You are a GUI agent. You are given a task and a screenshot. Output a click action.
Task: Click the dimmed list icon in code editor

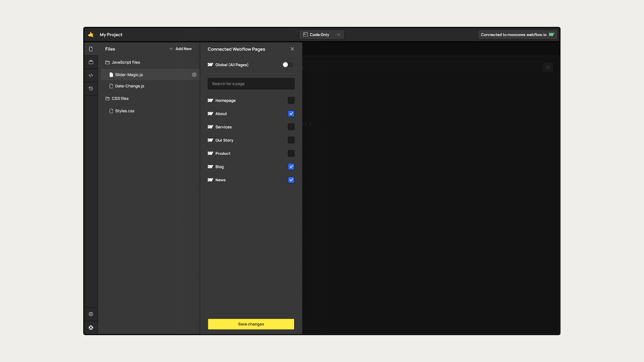(548, 67)
